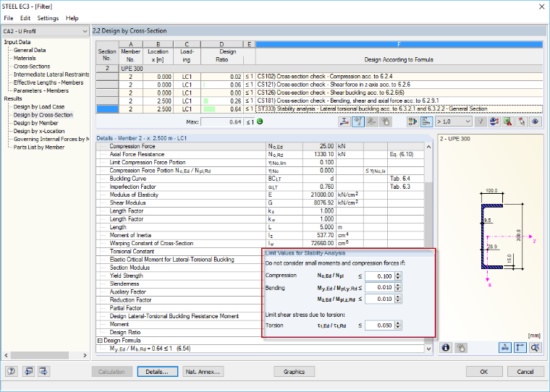Open the > 1,0 ratio filter dropdown

pos(453,122)
